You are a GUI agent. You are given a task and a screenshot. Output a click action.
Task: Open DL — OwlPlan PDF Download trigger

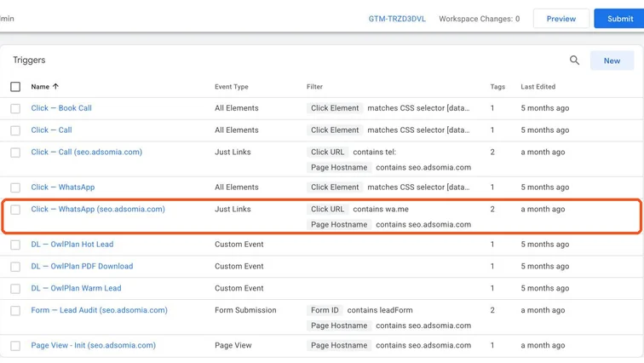click(x=82, y=266)
